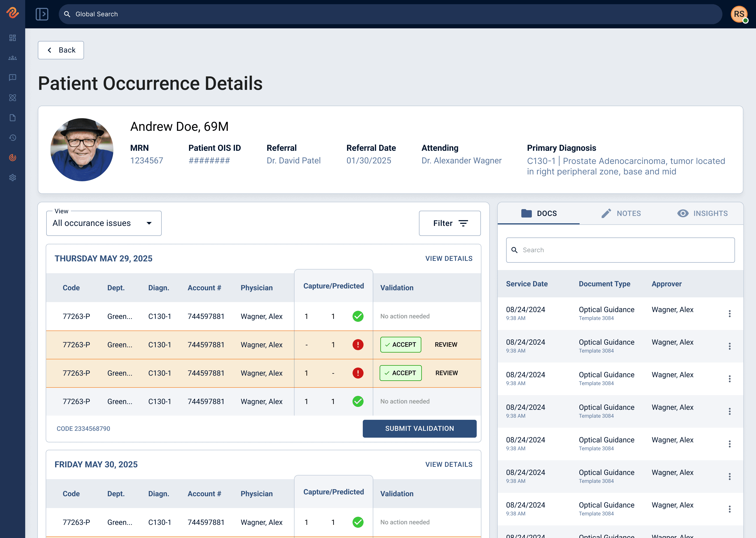
Task: Click the red alert status on first flagged row
Action: tap(358, 345)
